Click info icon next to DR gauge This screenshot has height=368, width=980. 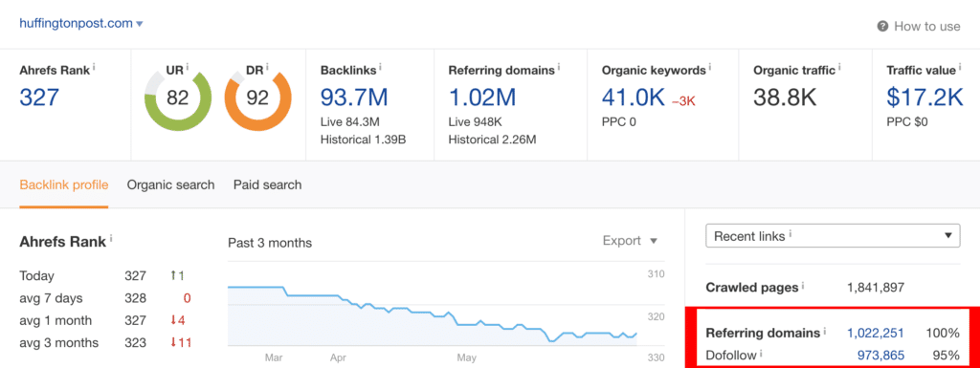(267, 67)
